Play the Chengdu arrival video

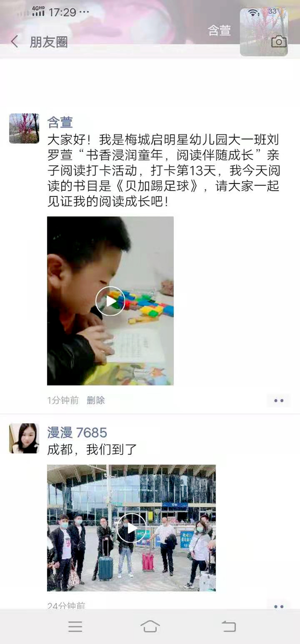tap(131, 528)
